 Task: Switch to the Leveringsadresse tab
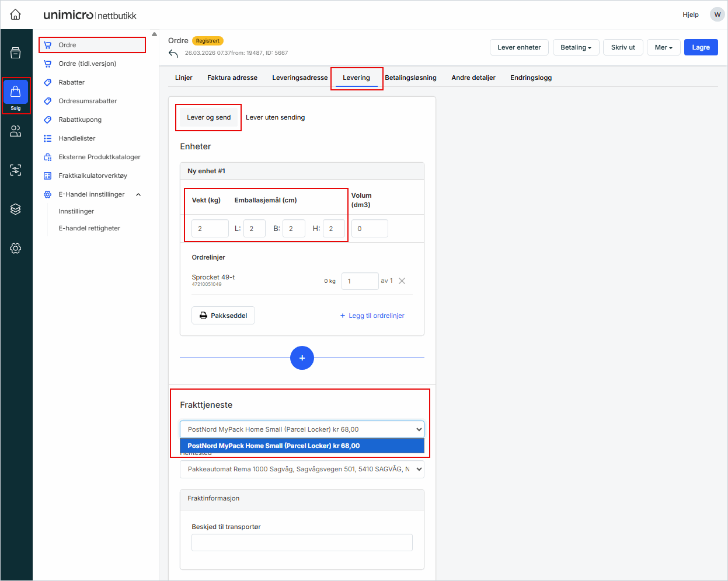coord(299,78)
